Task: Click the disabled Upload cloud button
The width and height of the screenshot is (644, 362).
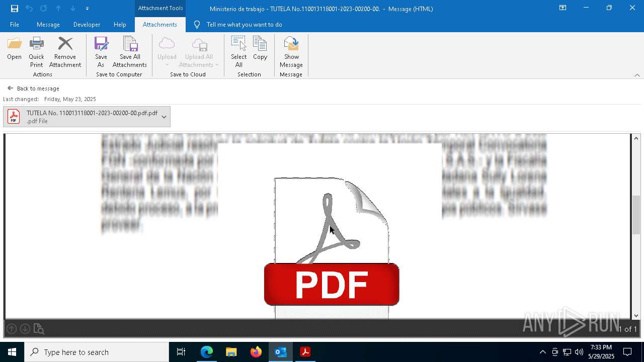Action: pyautogui.click(x=167, y=52)
